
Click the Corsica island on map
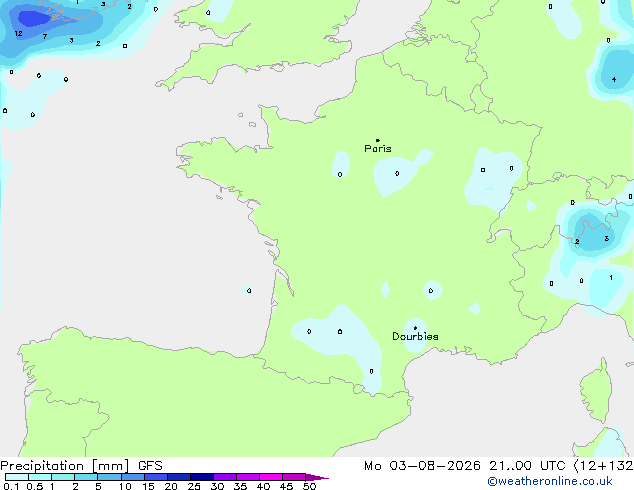597,391
